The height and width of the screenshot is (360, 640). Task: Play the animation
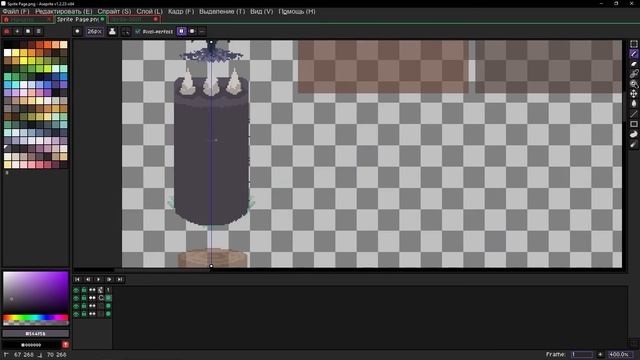point(98,279)
